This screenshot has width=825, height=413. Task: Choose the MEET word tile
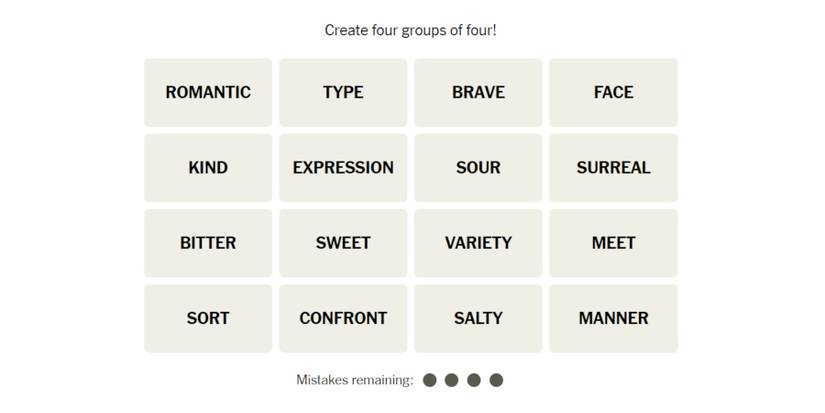tap(613, 243)
